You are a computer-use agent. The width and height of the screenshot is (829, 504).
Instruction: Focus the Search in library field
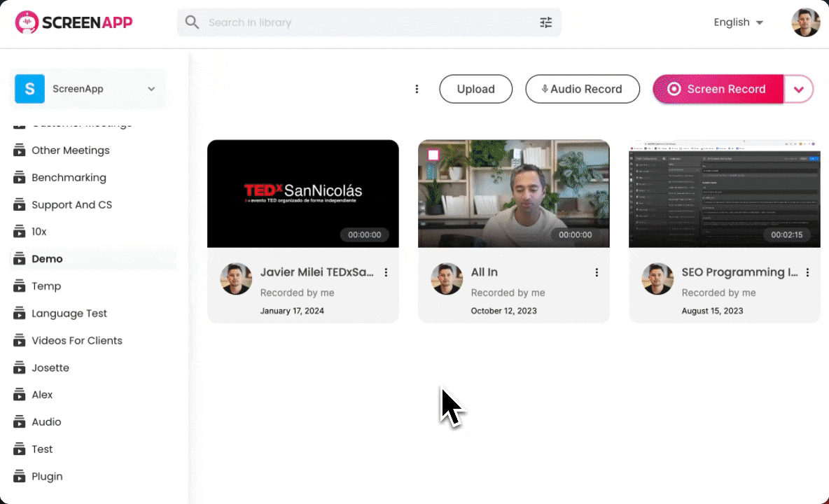(x=364, y=22)
